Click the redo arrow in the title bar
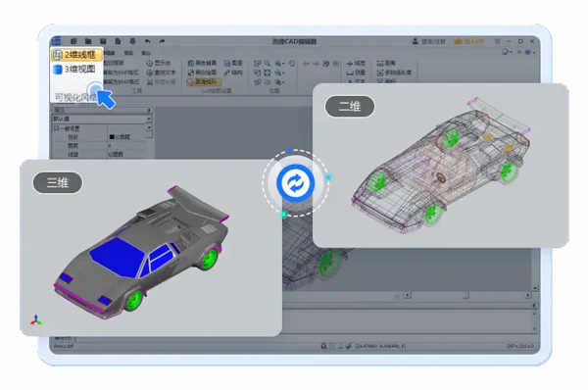Screen dimensions: 588x390 pyautogui.click(x=162, y=41)
